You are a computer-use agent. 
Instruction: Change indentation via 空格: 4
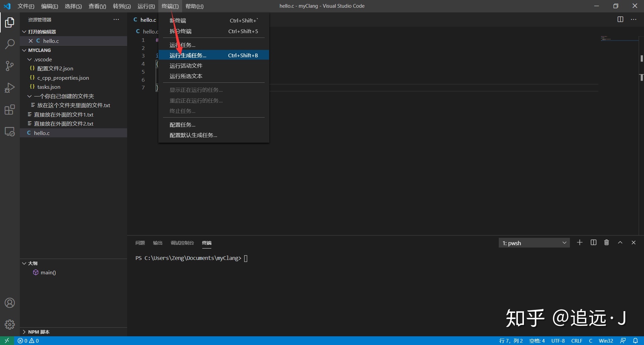[537, 341]
